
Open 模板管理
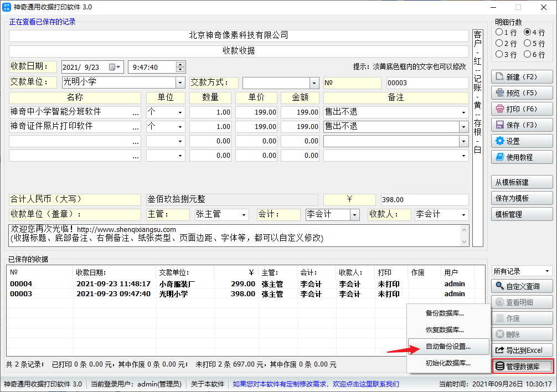(522, 214)
